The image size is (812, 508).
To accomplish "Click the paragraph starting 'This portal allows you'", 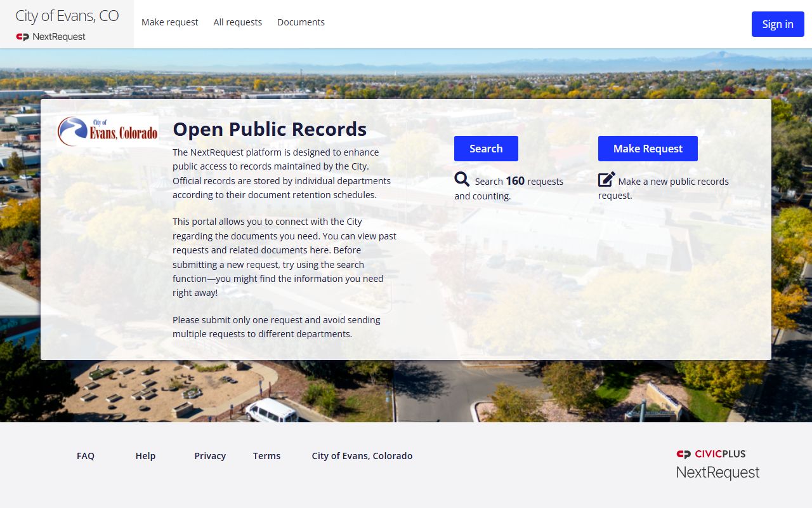I will click(x=285, y=257).
